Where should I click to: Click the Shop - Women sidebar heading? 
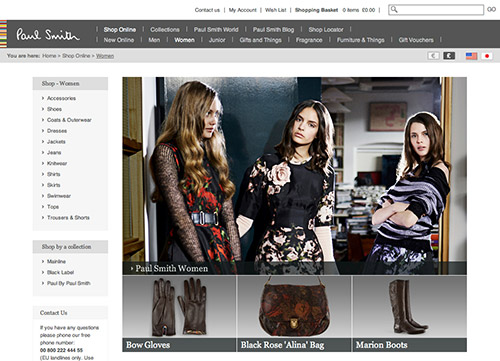(x=60, y=83)
